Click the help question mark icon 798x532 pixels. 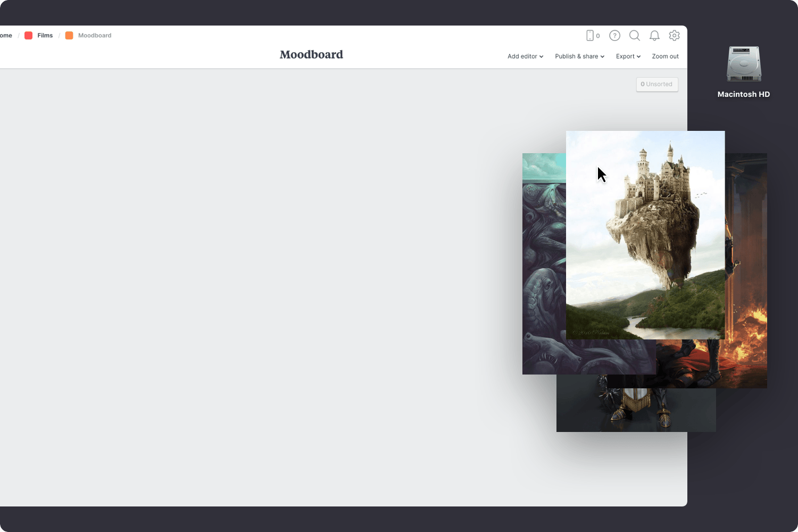614,35
